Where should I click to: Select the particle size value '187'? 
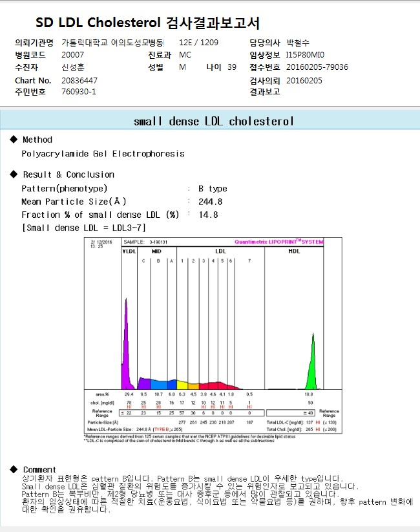pos(249,423)
